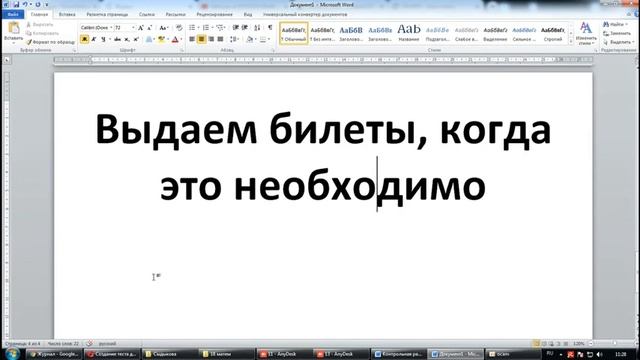Viewport: 640px width, 360px height.
Task: Toggle show paragraph marks (¶)
Action: [x=270, y=28]
